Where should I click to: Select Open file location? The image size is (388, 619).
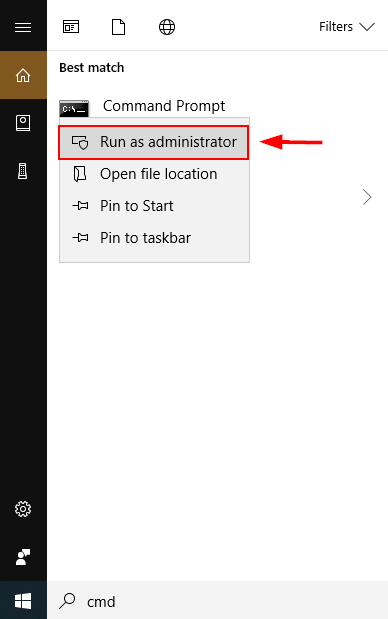(154, 174)
